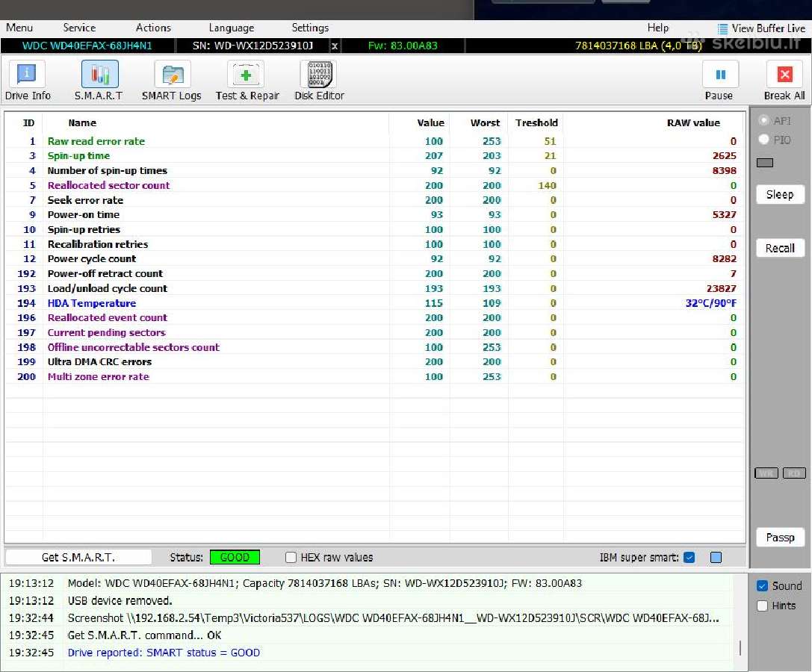Click the 23827 raw value cell

point(721,288)
